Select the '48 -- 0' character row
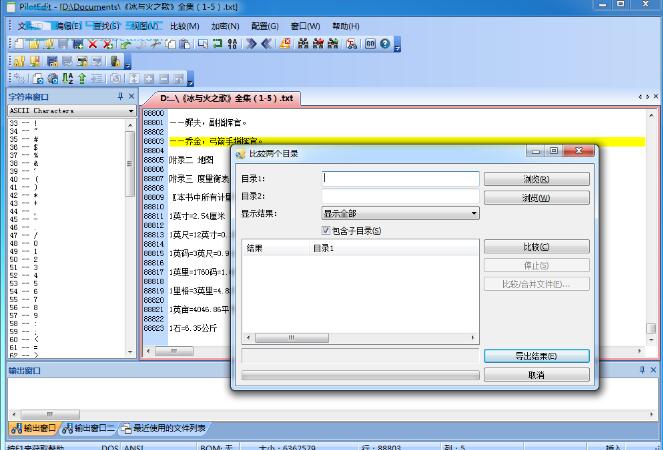 pos(67,243)
